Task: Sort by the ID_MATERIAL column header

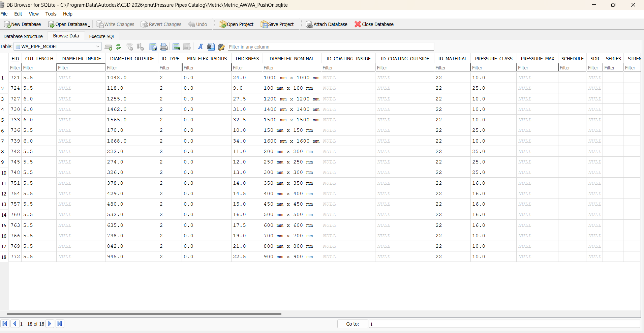Action: coord(452,59)
